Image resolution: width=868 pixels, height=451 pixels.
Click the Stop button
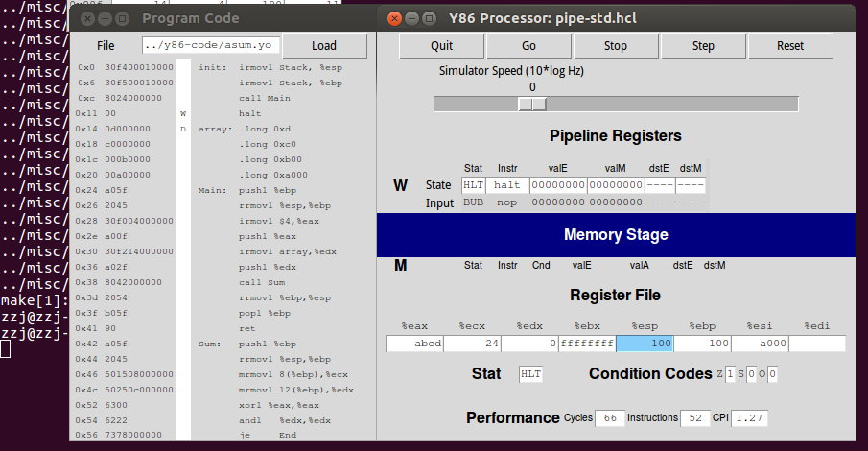(616, 46)
